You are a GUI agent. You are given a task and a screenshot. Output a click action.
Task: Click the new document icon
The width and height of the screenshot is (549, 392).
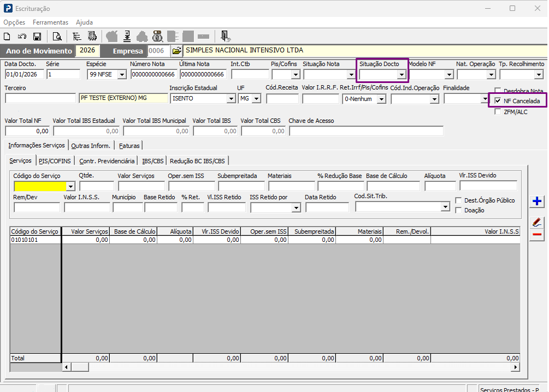point(7,37)
